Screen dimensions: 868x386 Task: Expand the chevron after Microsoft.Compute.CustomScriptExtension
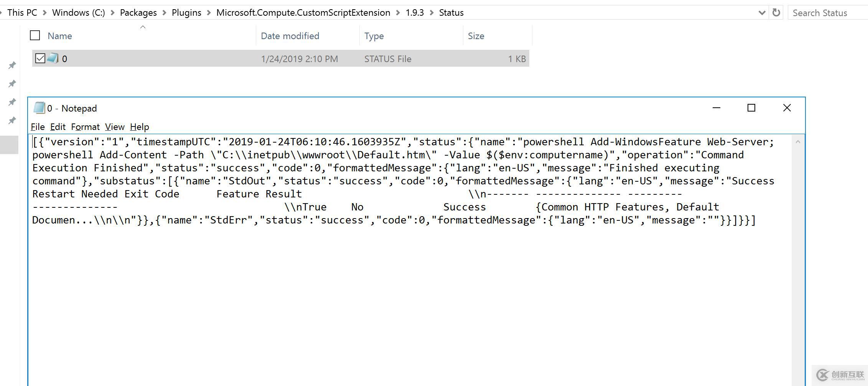coord(398,13)
